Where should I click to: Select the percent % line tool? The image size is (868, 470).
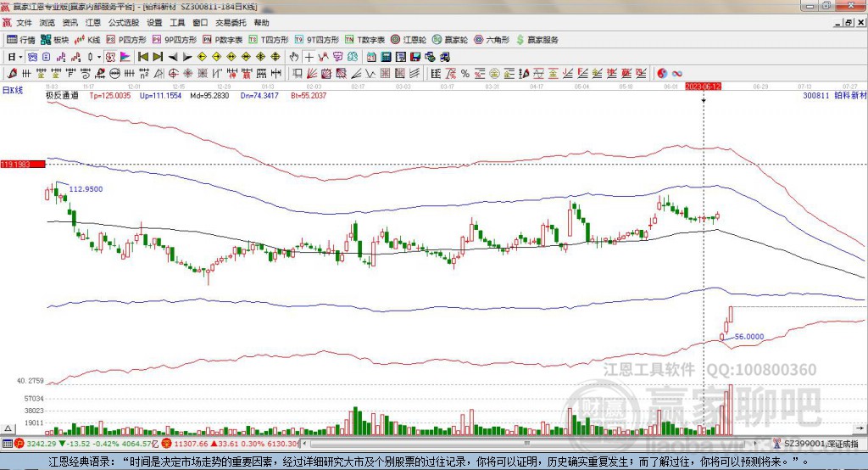tap(465, 73)
